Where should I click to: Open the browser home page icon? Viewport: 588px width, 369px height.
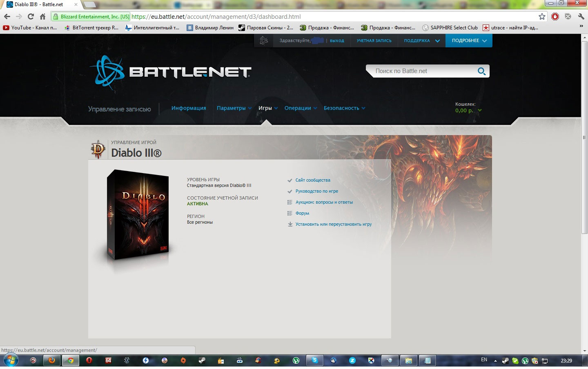(42, 17)
